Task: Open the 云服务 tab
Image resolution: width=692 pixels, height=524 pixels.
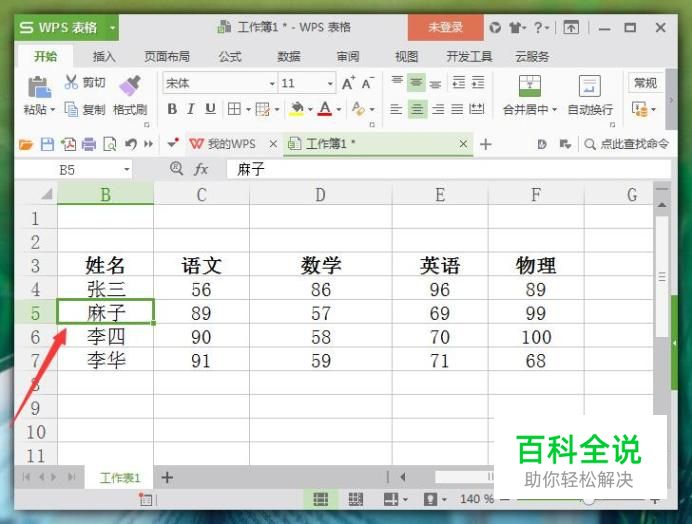Action: (x=532, y=57)
